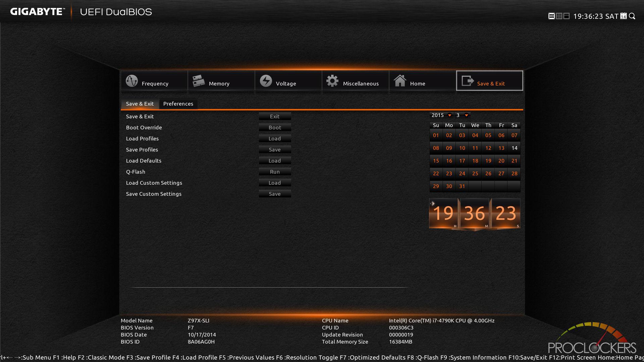Click the window layout icon in header
The height and width of the screenshot is (362, 644).
pyautogui.click(x=567, y=16)
